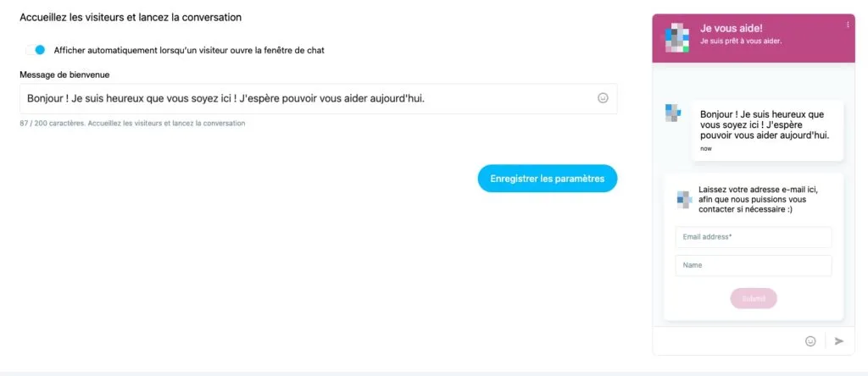Click the Email address field
Viewport: 868px width, 376px height.
pyautogui.click(x=754, y=237)
